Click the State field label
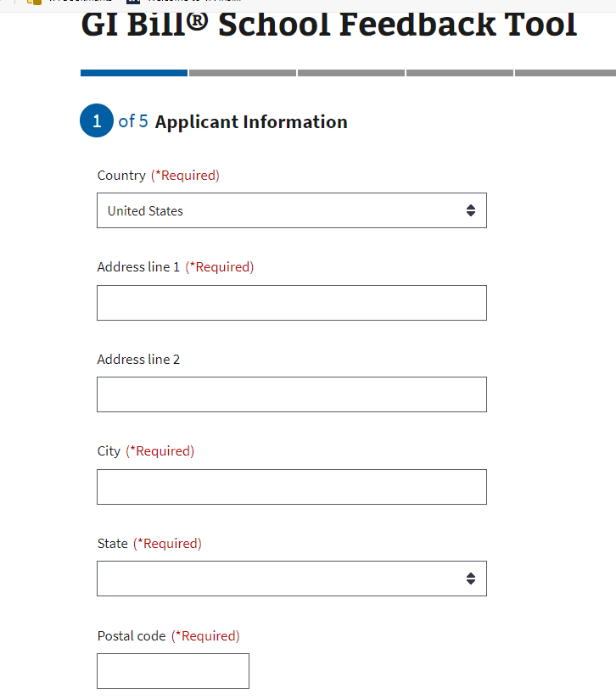The image size is (616, 699). point(113,544)
